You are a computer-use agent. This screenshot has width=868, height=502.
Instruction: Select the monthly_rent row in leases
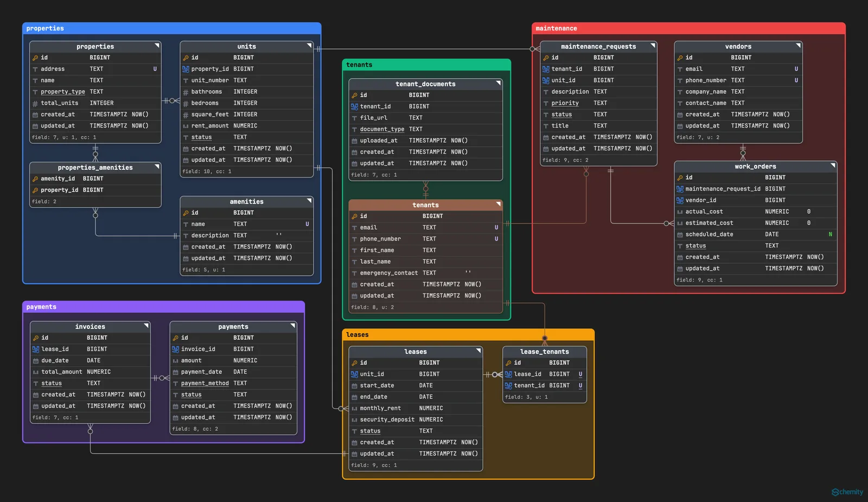416,408
